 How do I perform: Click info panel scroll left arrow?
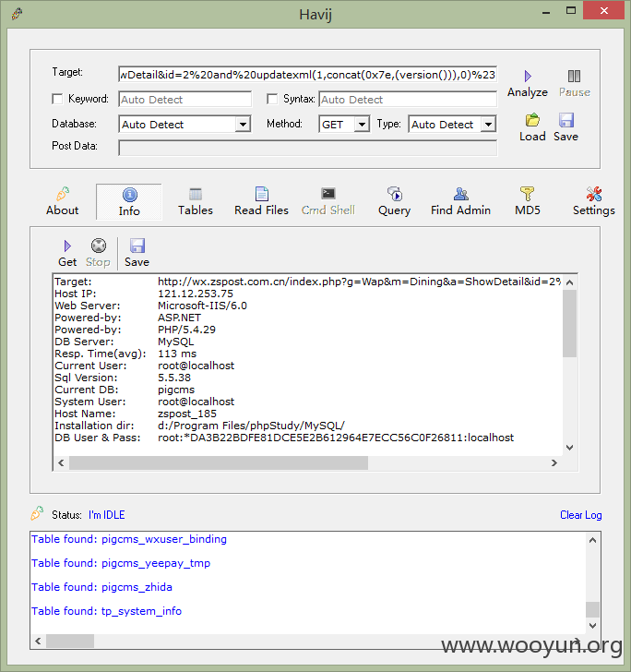pyautogui.click(x=61, y=462)
